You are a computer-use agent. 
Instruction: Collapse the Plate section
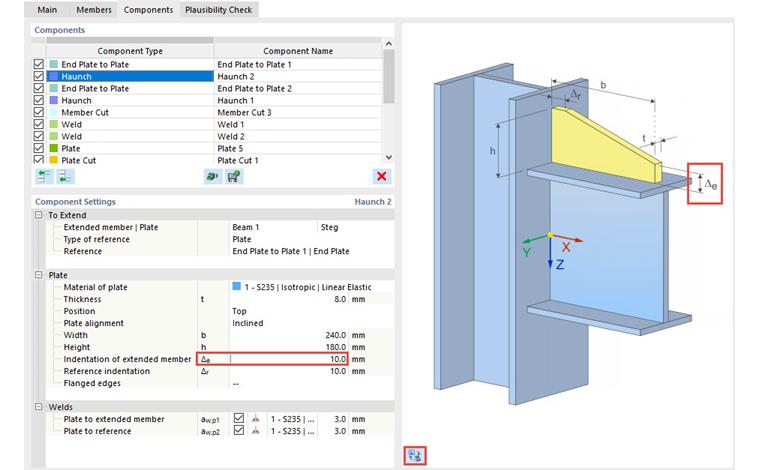point(39,275)
